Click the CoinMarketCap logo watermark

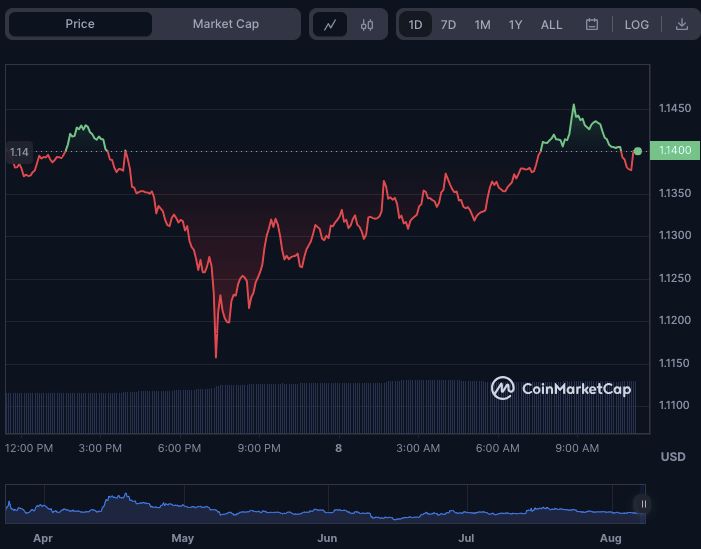click(x=561, y=388)
